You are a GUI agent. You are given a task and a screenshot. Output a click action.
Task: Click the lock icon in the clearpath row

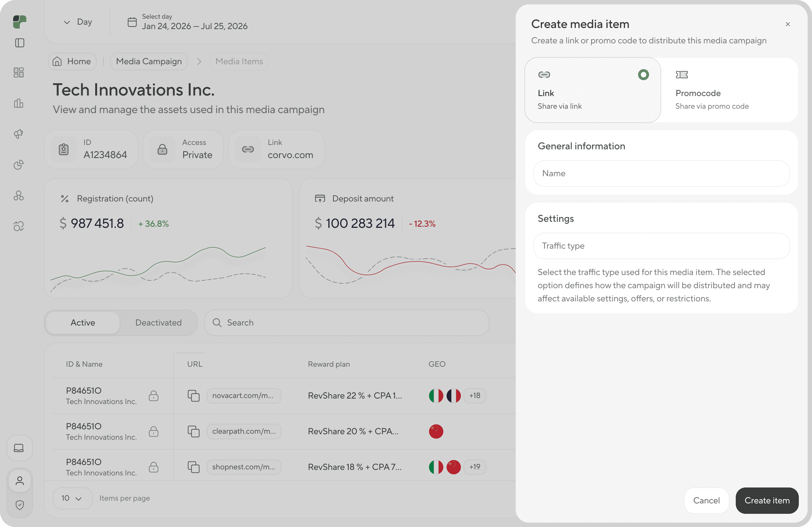pyautogui.click(x=154, y=431)
